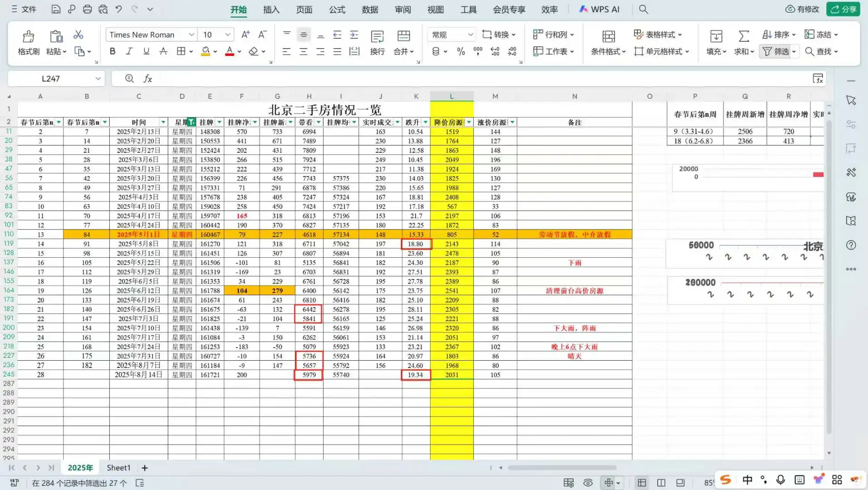Open the font size 10 dropdown
This screenshot has height=490, width=868.
pos(228,34)
